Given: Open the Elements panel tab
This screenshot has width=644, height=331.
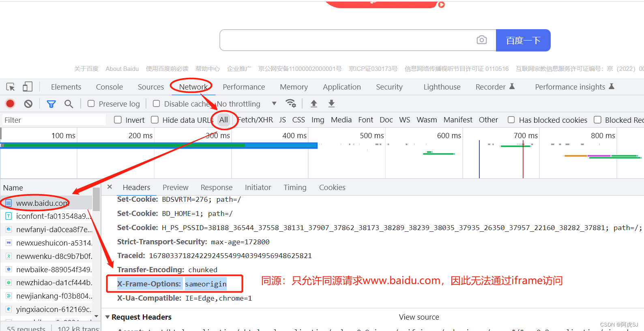Looking at the screenshot, I should (x=66, y=87).
